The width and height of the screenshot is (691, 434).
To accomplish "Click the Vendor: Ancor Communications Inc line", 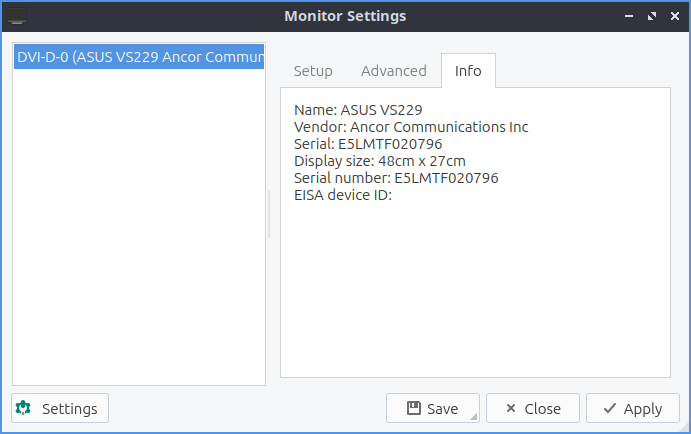I will tap(411, 127).
